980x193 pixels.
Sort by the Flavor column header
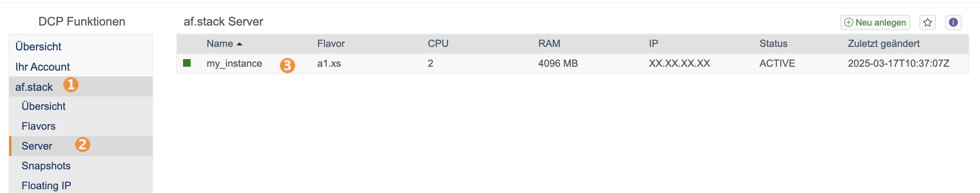tap(331, 44)
